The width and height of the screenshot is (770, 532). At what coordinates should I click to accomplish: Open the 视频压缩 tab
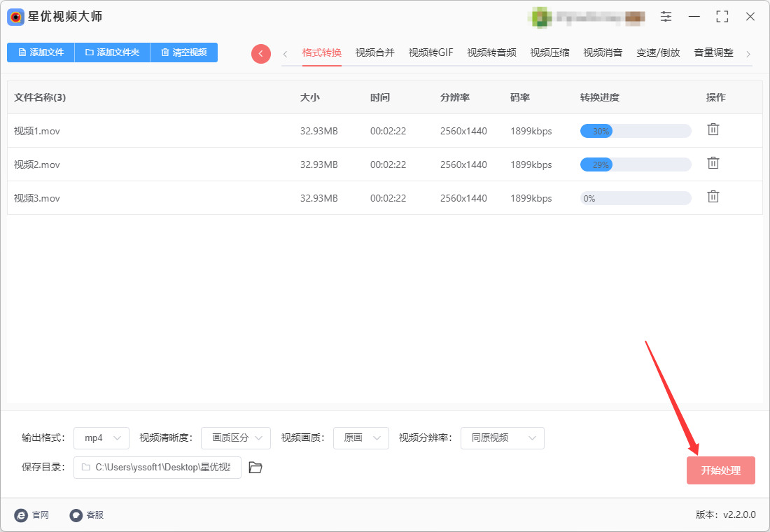coord(549,53)
